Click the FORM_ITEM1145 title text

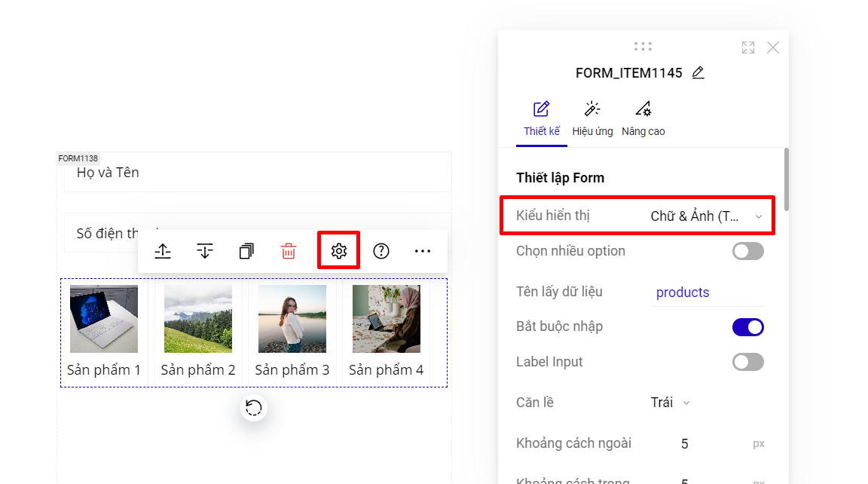(629, 73)
